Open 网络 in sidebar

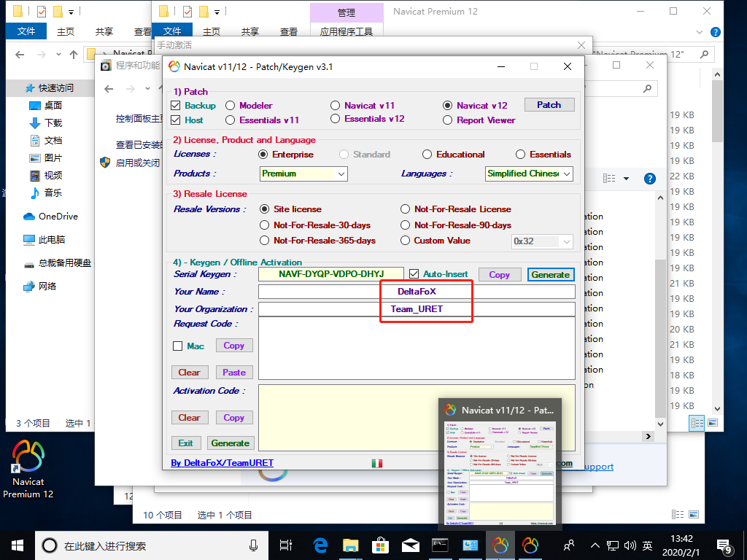point(40,286)
